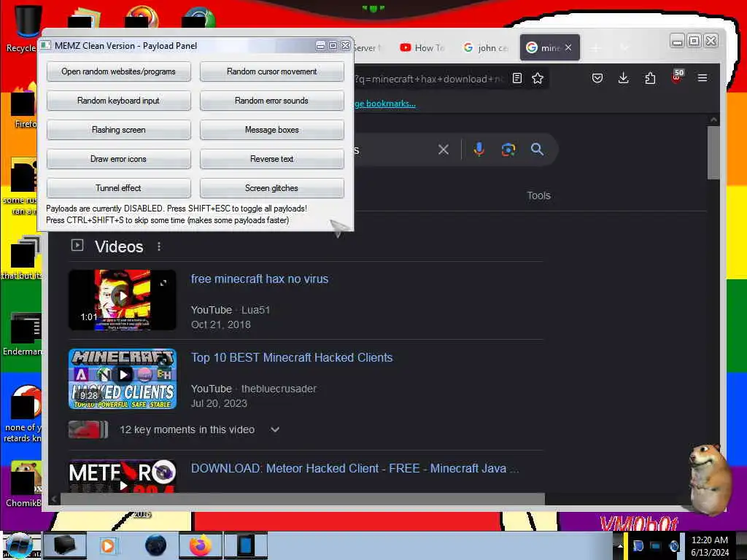The image size is (747, 560).
Task: Click Videos section play-box icon
Action: (x=77, y=245)
